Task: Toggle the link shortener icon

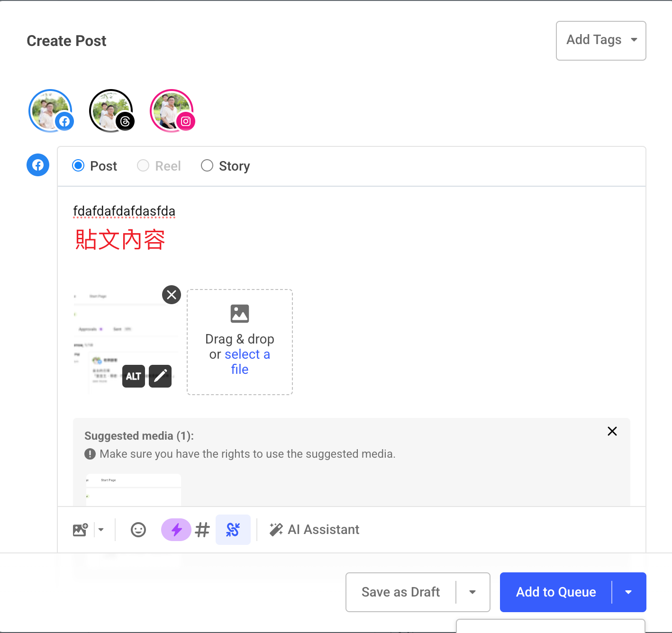Action: click(x=233, y=530)
